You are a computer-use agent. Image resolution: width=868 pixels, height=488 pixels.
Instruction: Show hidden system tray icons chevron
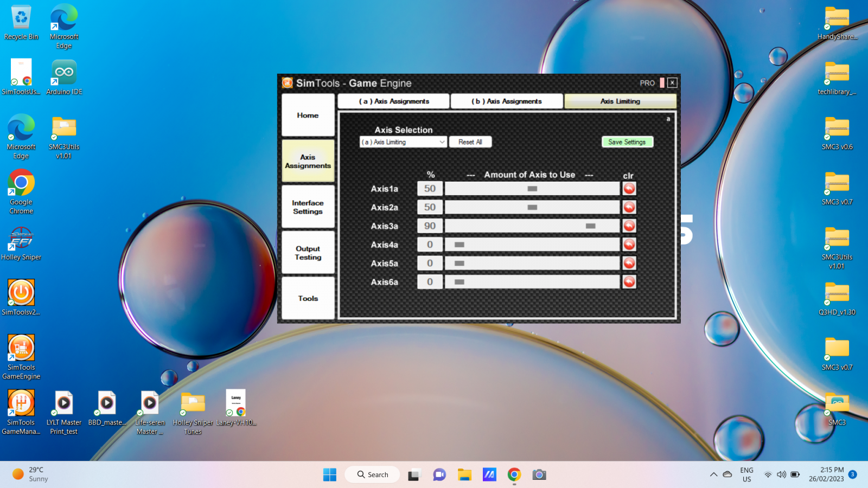point(713,474)
